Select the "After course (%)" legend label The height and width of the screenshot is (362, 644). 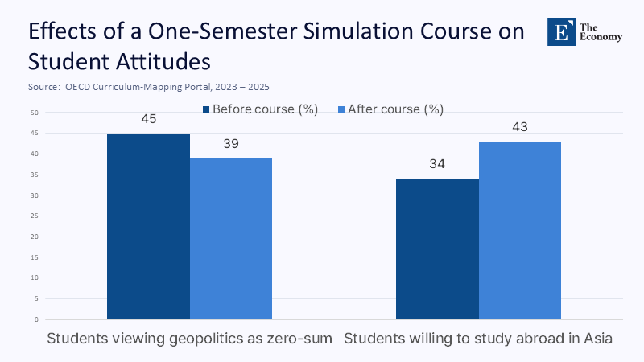pos(395,109)
